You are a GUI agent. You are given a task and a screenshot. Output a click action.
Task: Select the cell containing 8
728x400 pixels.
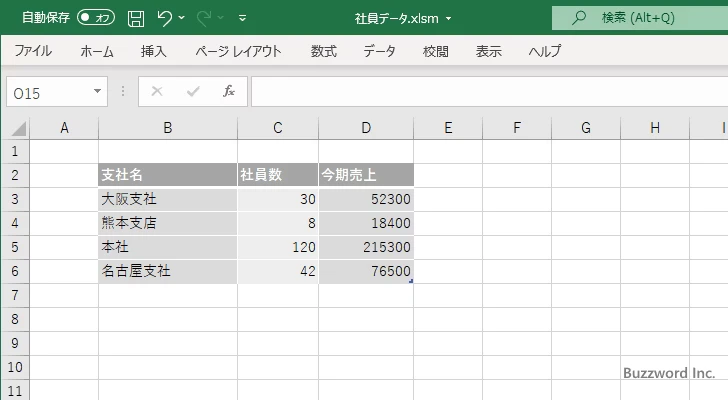coord(278,223)
